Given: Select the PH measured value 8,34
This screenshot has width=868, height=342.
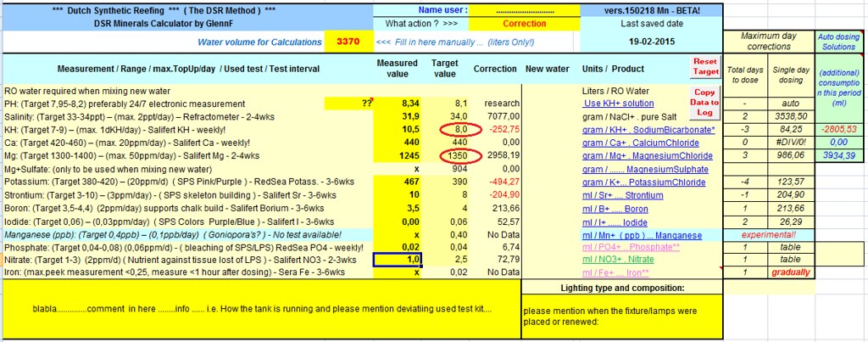Looking at the screenshot, I should 398,103.
